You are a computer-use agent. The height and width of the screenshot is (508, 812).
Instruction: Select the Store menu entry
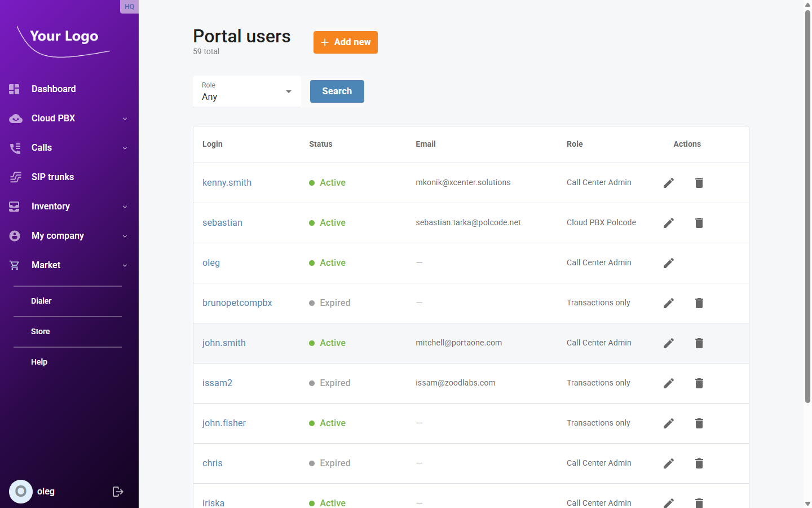[x=39, y=331]
